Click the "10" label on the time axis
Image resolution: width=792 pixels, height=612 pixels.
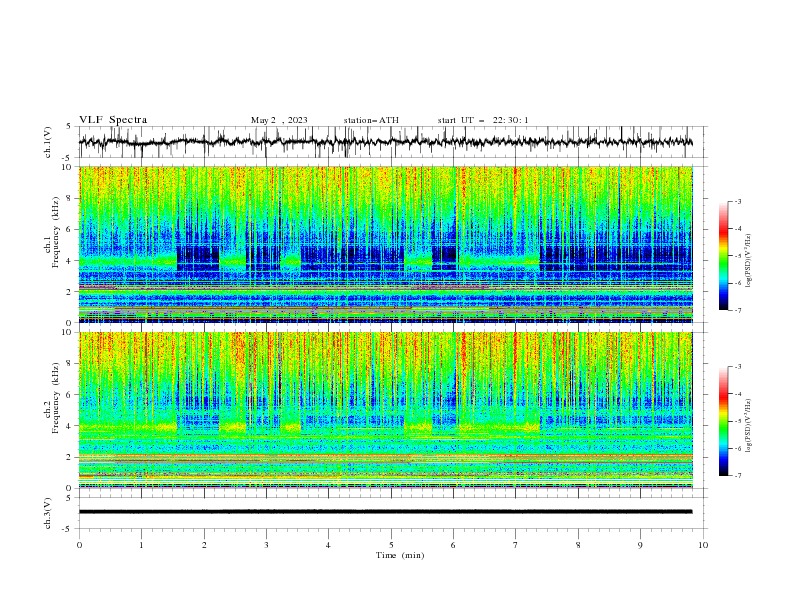click(703, 545)
